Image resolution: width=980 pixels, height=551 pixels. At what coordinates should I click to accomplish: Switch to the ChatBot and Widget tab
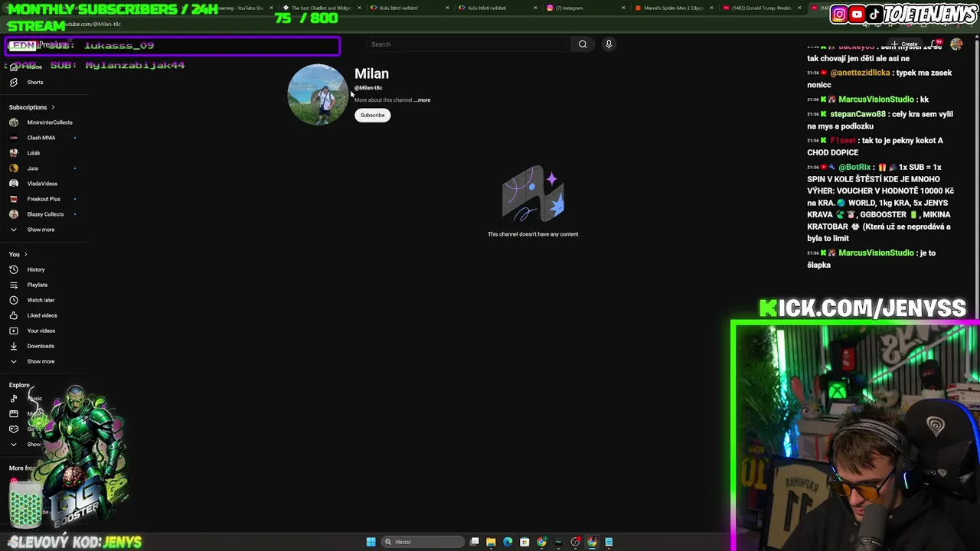pyautogui.click(x=320, y=8)
